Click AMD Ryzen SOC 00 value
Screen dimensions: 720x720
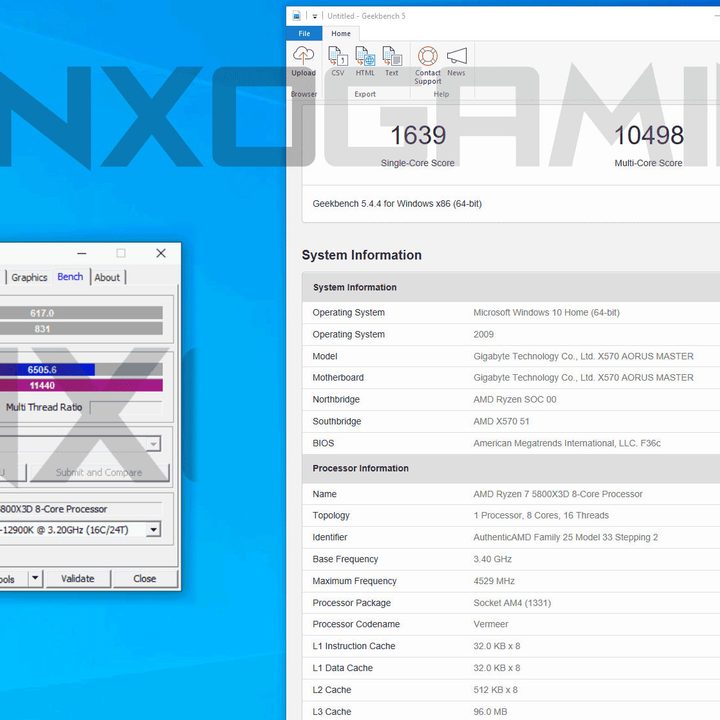(515, 399)
